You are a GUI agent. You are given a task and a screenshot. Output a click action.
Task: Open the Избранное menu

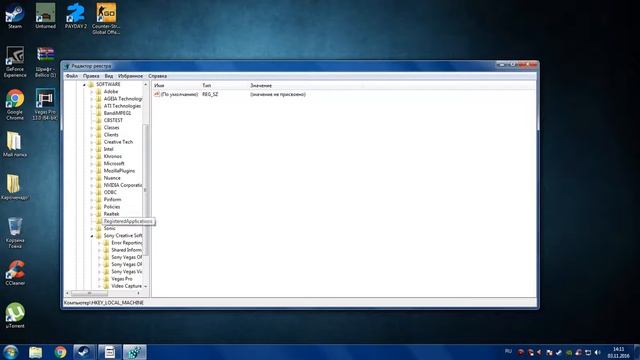click(130, 76)
